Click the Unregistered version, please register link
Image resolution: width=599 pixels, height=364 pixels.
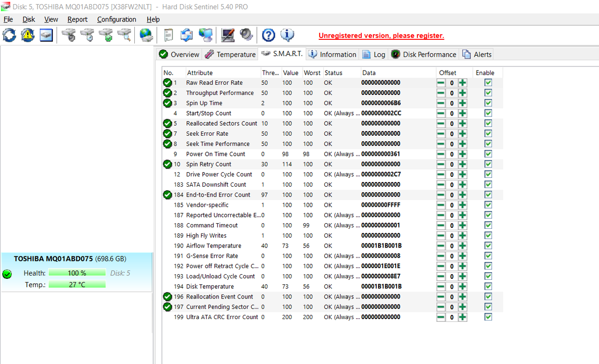381,36
